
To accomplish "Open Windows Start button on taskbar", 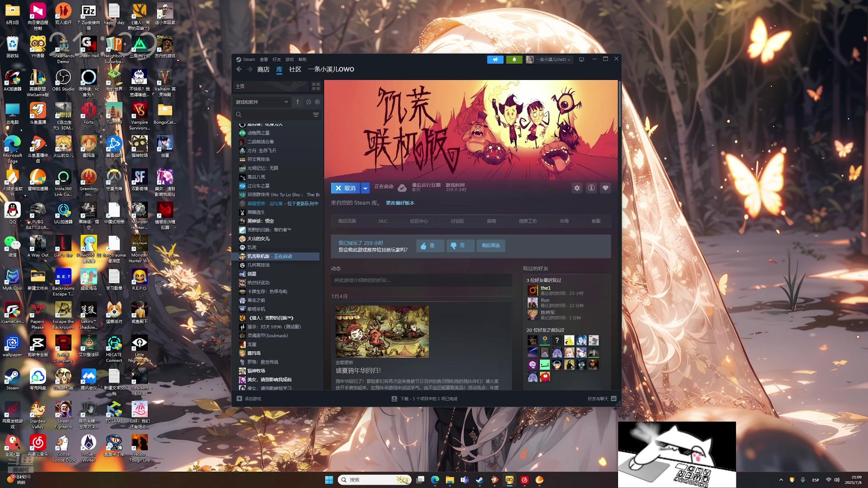I will (x=329, y=480).
